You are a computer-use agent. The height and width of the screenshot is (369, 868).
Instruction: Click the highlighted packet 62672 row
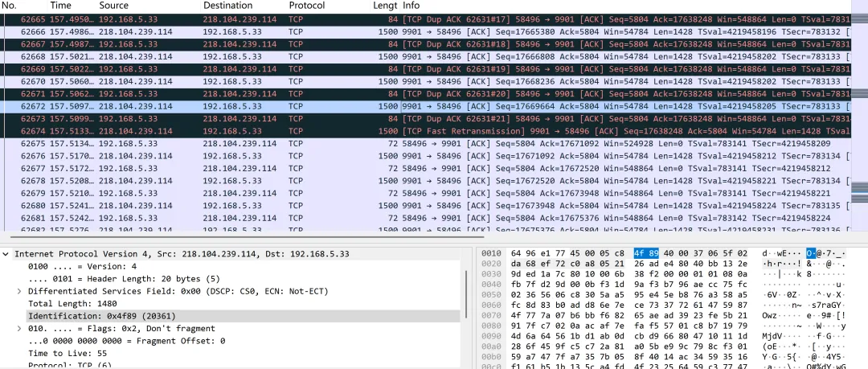[425, 106]
